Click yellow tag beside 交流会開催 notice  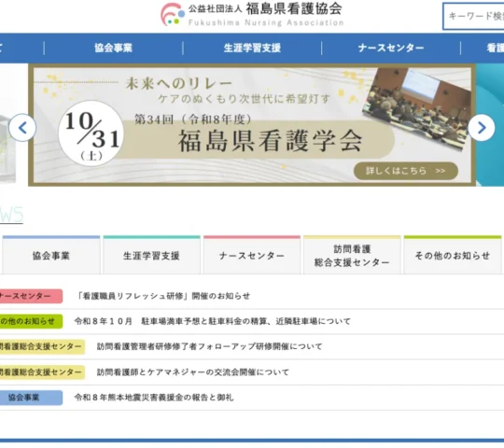[x=42, y=372]
